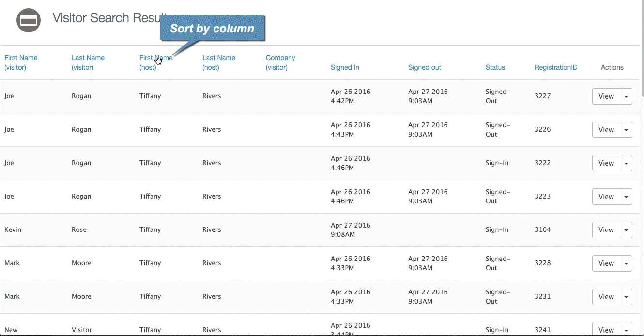View registration 3226 record

click(x=606, y=130)
